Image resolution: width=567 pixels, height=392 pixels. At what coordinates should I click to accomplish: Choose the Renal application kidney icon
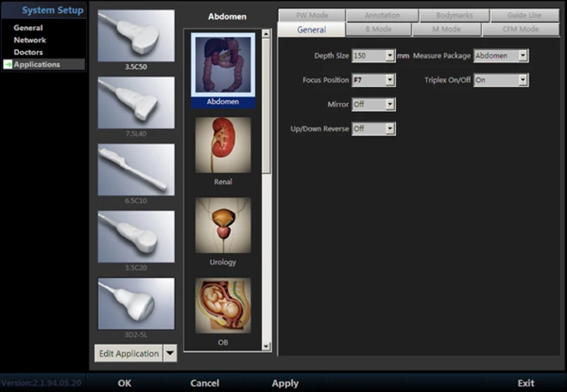[x=223, y=146]
